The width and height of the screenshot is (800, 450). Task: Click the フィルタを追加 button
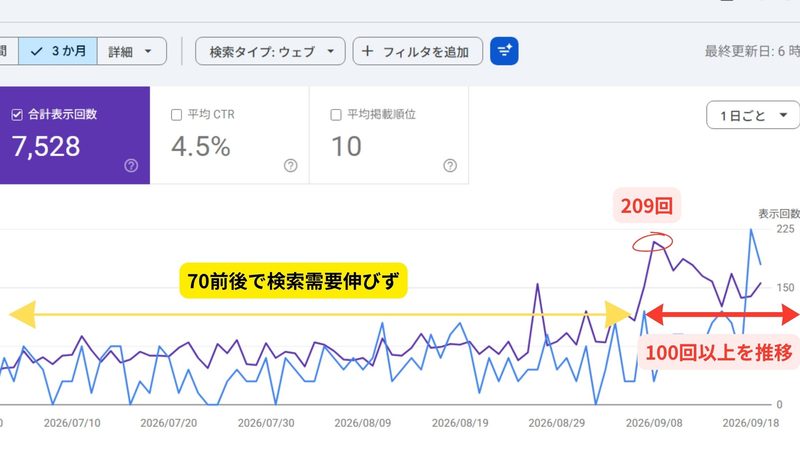(x=417, y=51)
